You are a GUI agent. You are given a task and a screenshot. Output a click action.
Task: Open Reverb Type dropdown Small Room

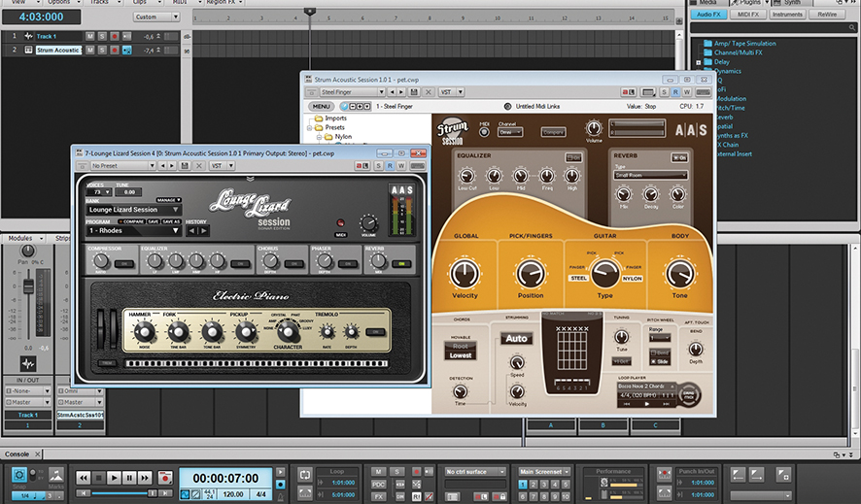point(651,175)
